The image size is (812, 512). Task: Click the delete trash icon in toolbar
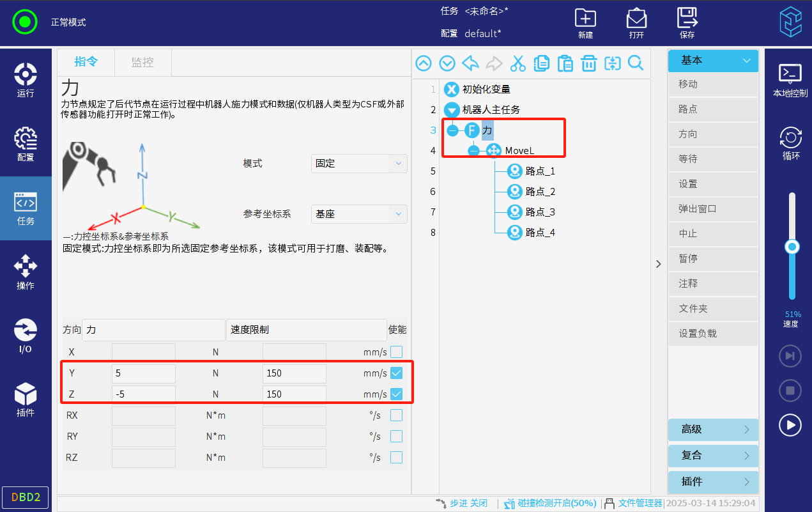click(588, 63)
